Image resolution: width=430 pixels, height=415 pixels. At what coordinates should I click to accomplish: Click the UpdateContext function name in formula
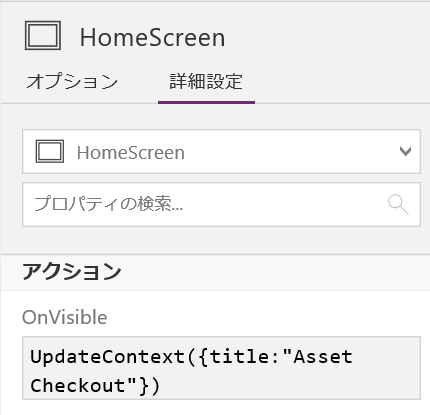[107, 357]
